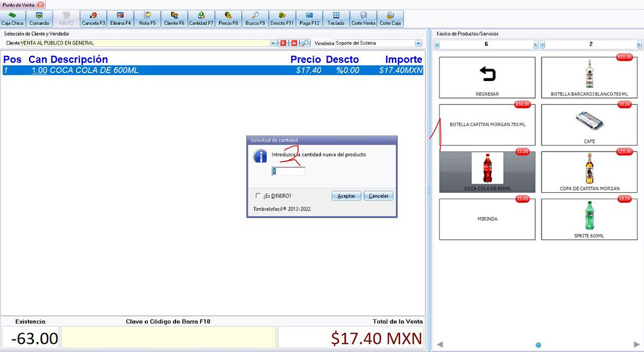Click the 1.00 quantity in the sale row
This screenshot has width=644, height=352.
pyautogui.click(x=40, y=70)
